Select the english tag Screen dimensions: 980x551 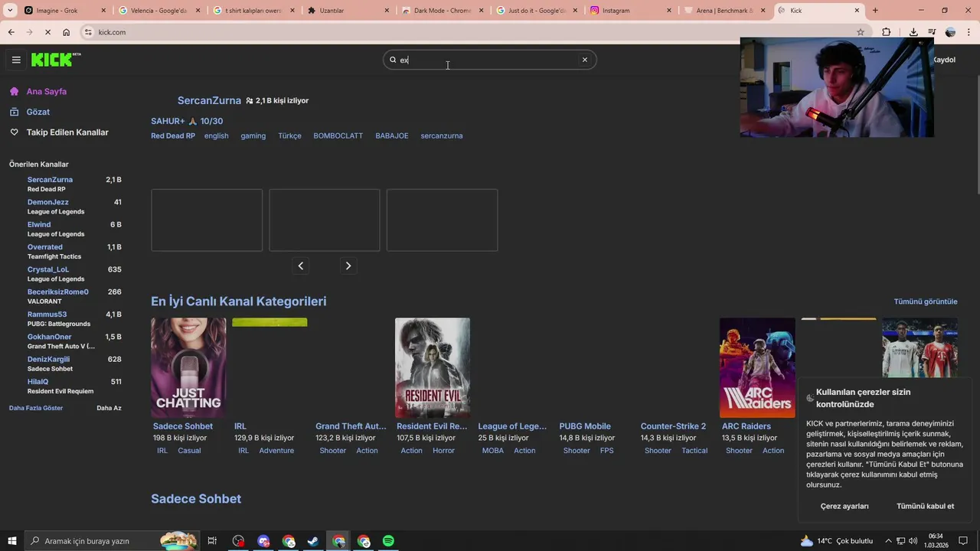point(217,135)
